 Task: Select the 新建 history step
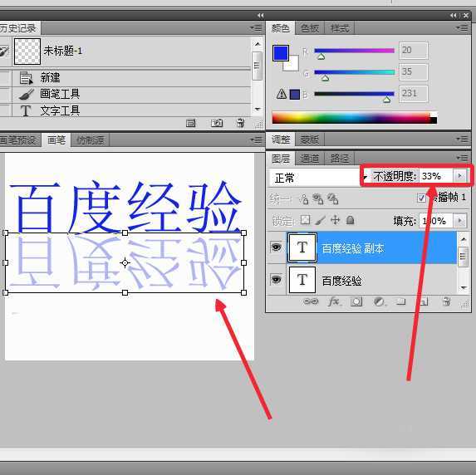pyautogui.click(x=131, y=78)
